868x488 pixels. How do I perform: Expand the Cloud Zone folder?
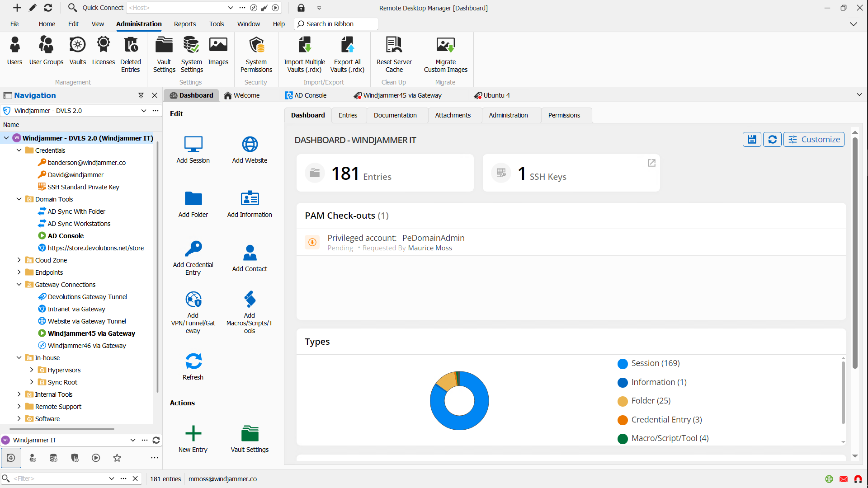coord(19,260)
